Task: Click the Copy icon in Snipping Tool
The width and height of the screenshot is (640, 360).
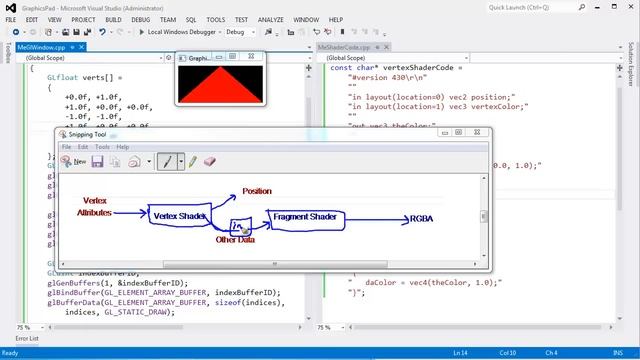Action: [115, 162]
